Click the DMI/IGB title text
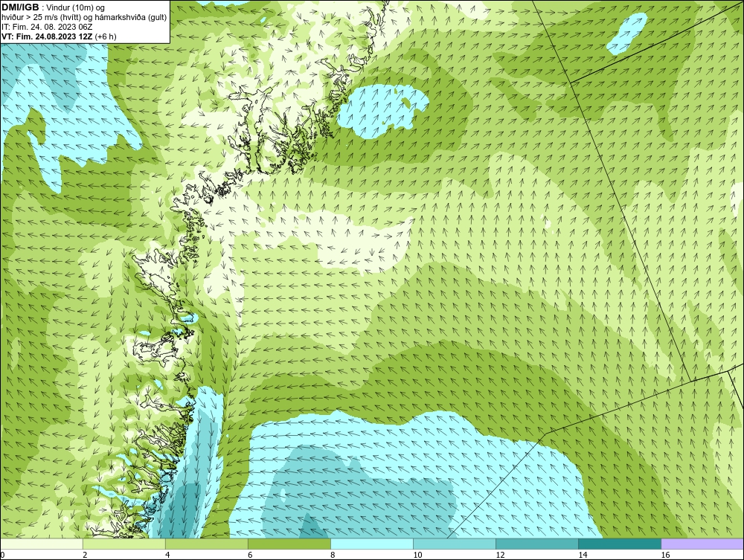This screenshot has height=560, width=744. point(21,7)
